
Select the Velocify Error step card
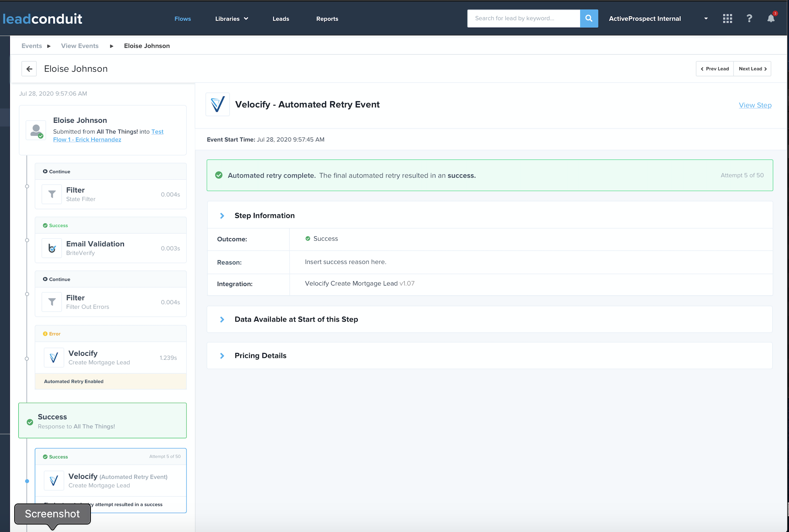click(x=111, y=358)
